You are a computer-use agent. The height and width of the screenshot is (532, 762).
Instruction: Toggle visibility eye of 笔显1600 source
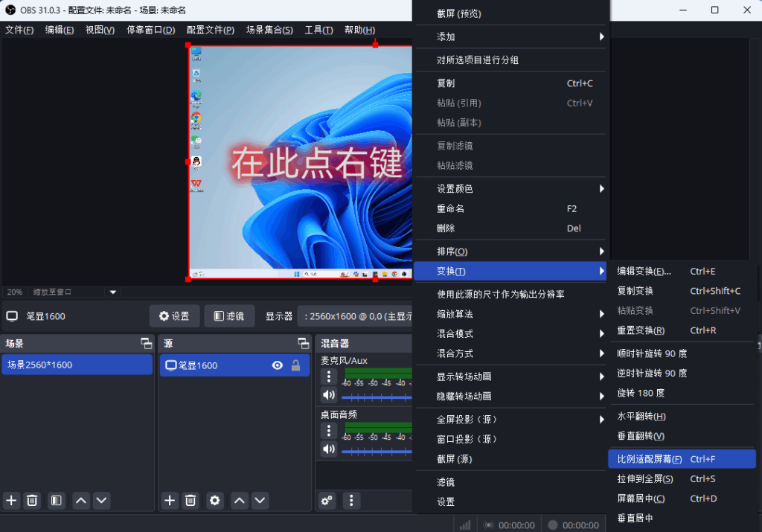pyautogui.click(x=278, y=365)
